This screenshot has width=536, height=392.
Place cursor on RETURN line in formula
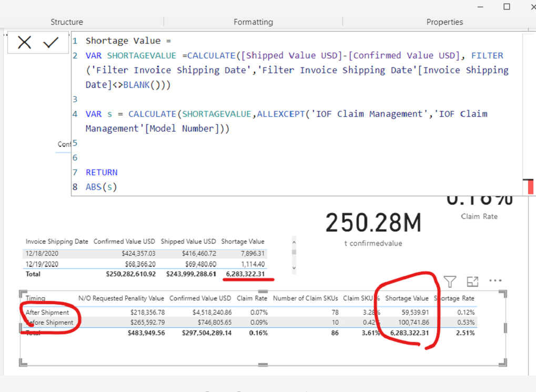point(102,173)
